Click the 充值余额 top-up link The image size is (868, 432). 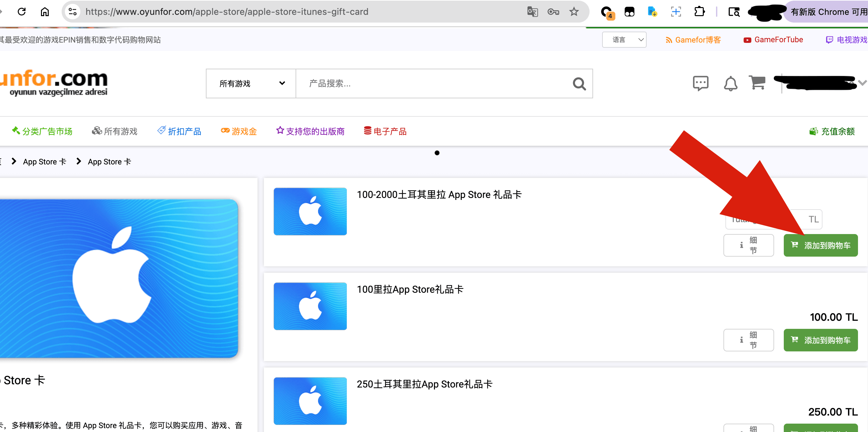click(832, 131)
